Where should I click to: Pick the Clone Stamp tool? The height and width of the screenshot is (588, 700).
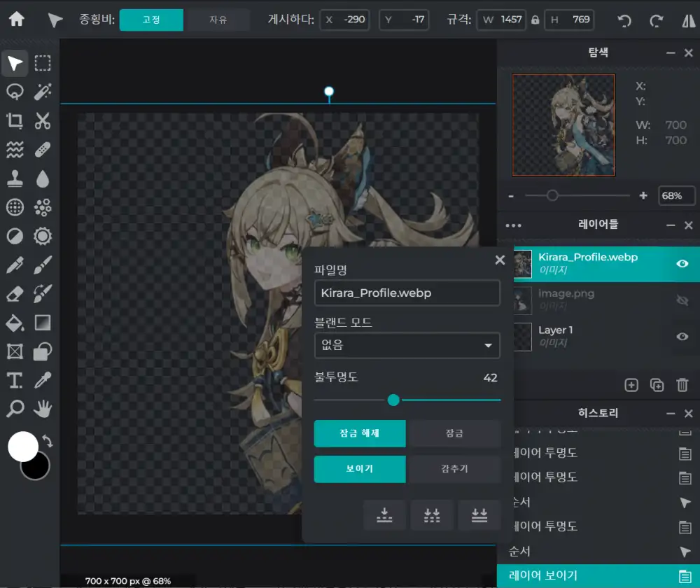15,179
